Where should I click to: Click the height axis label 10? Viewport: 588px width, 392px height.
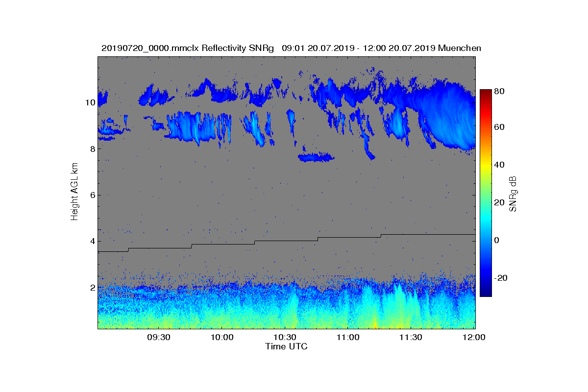pyautogui.click(x=90, y=102)
